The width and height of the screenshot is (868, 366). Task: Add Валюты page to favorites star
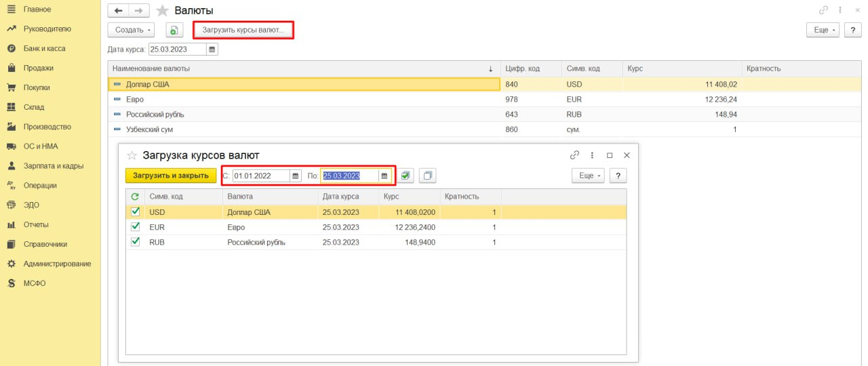[x=162, y=10]
